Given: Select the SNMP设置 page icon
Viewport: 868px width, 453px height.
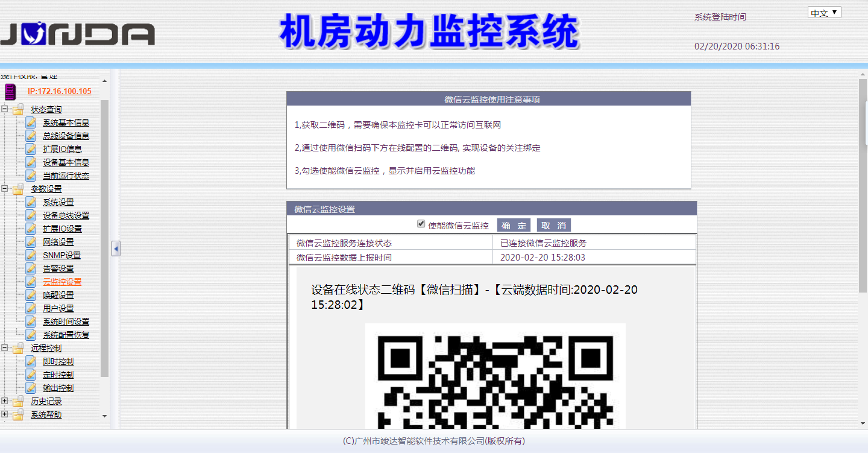Looking at the screenshot, I should (31, 255).
